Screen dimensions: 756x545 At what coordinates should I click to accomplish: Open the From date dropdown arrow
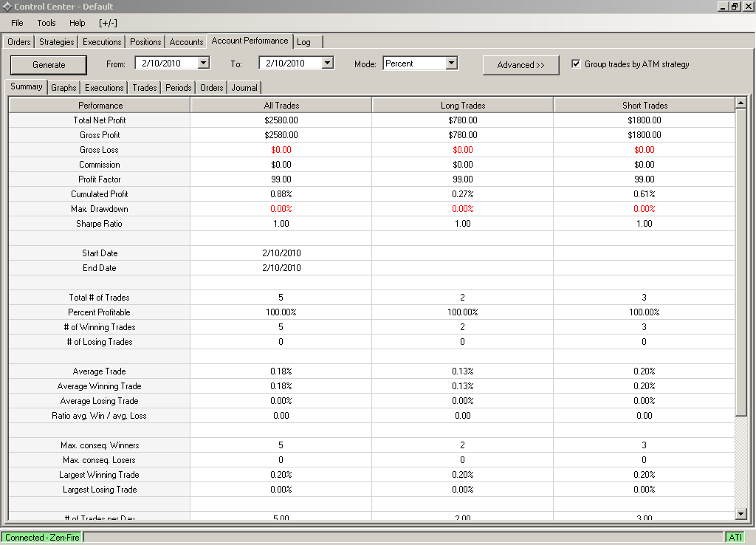[x=204, y=63]
